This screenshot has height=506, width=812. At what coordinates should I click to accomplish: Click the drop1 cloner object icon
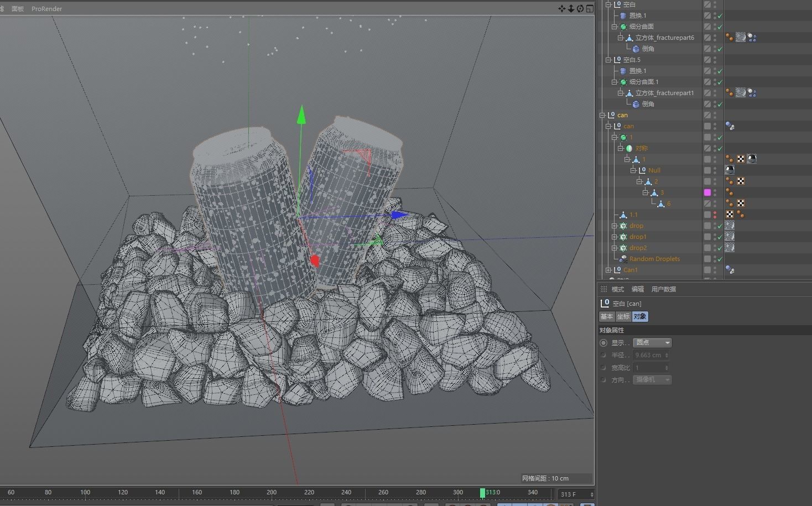pos(623,237)
